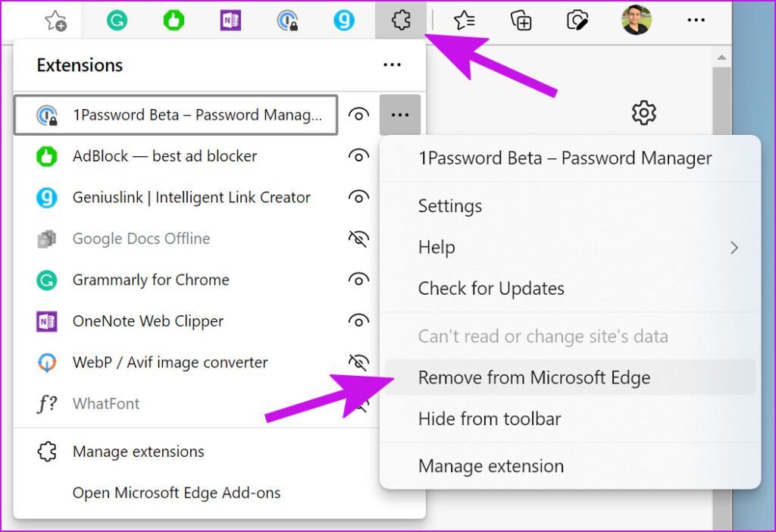776x532 pixels.
Task: Open the AdBlock toolbar icon
Action: (x=173, y=20)
